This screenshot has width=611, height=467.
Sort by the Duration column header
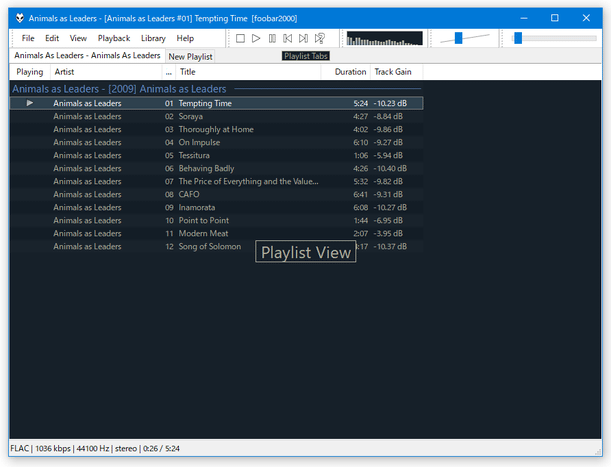[x=346, y=72]
